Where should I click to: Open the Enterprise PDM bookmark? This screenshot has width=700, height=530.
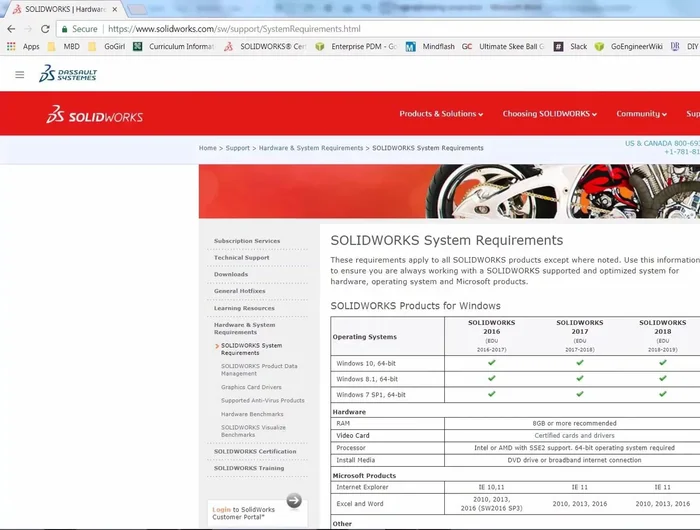point(356,46)
